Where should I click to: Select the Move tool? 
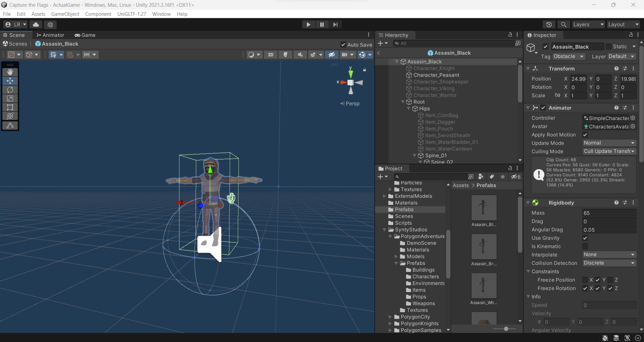tap(10, 80)
